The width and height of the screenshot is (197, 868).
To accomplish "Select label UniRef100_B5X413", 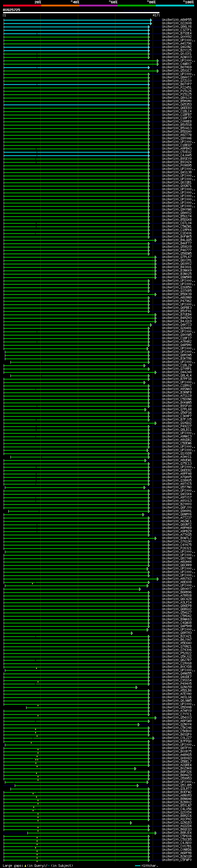I will click(177, 128).
